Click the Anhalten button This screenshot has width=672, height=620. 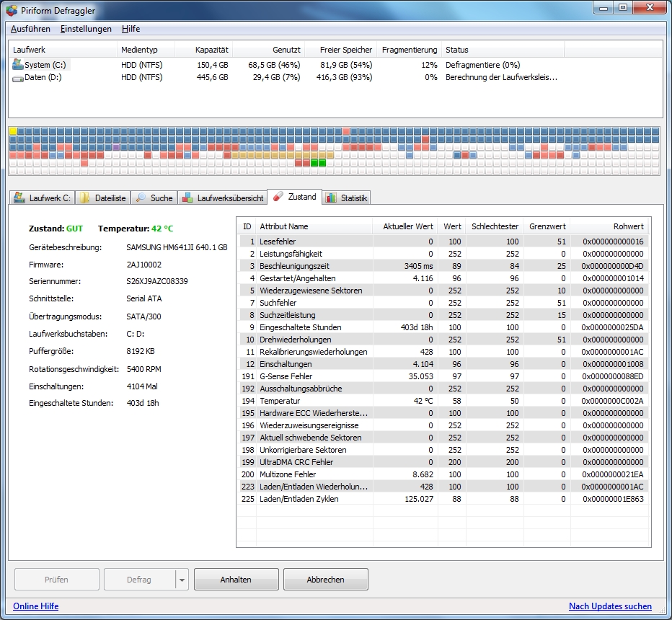pos(236,580)
